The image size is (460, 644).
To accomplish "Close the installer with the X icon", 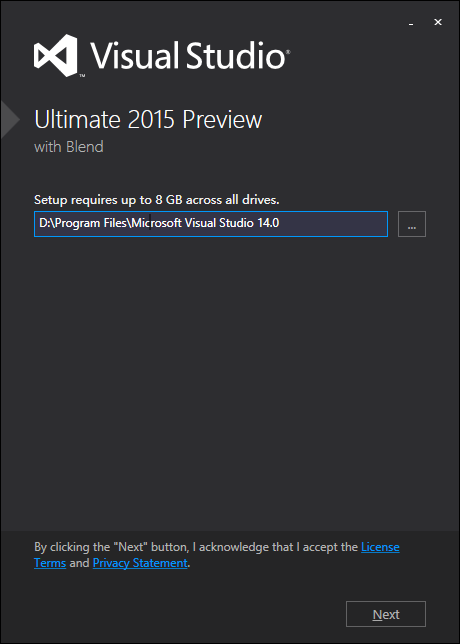I will (438, 22).
